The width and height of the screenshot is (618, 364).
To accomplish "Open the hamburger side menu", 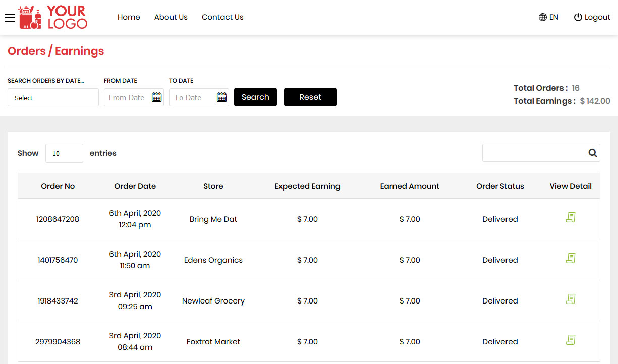I will (10, 18).
